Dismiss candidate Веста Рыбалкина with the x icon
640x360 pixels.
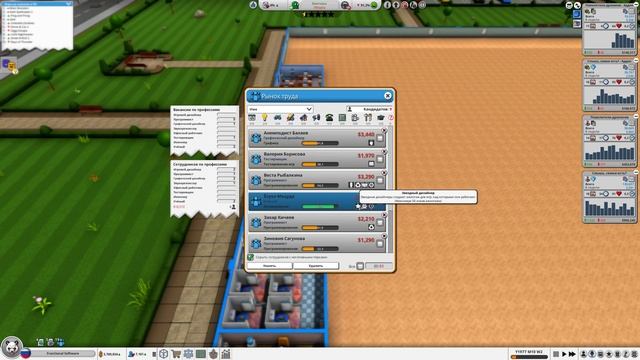pyautogui.click(x=384, y=173)
